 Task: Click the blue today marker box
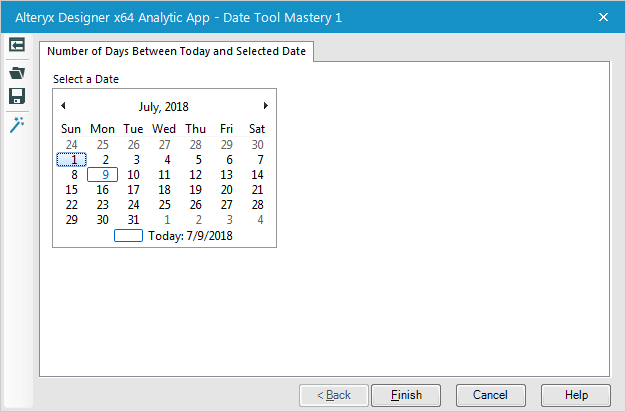click(129, 236)
